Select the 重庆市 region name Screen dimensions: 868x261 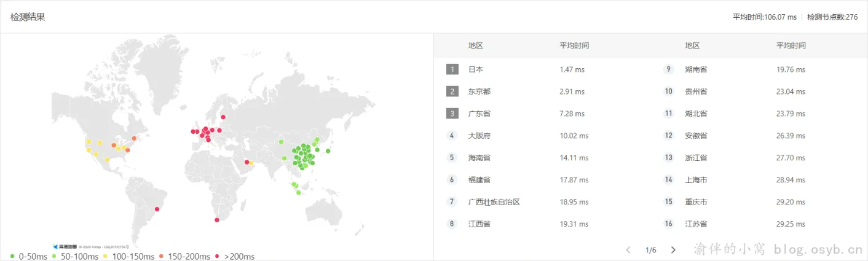tap(696, 202)
